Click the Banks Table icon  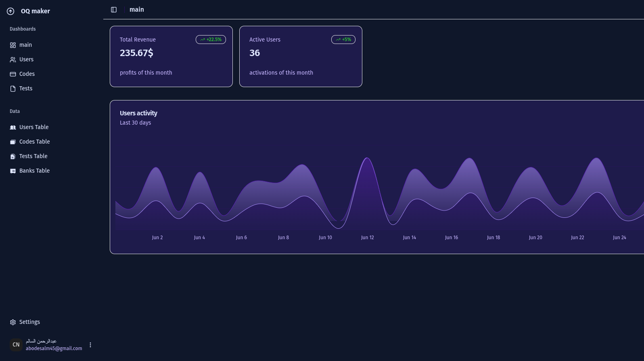[13, 171]
